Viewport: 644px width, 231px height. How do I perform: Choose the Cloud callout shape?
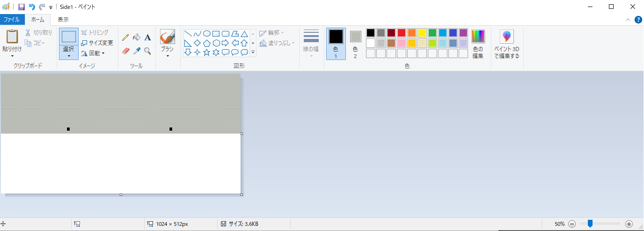(244, 52)
